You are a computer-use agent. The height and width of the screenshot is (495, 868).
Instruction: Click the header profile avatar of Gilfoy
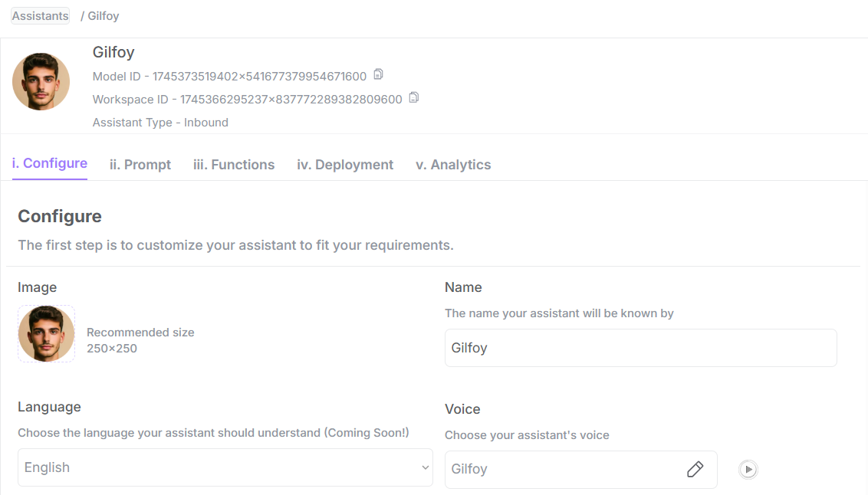(41, 81)
